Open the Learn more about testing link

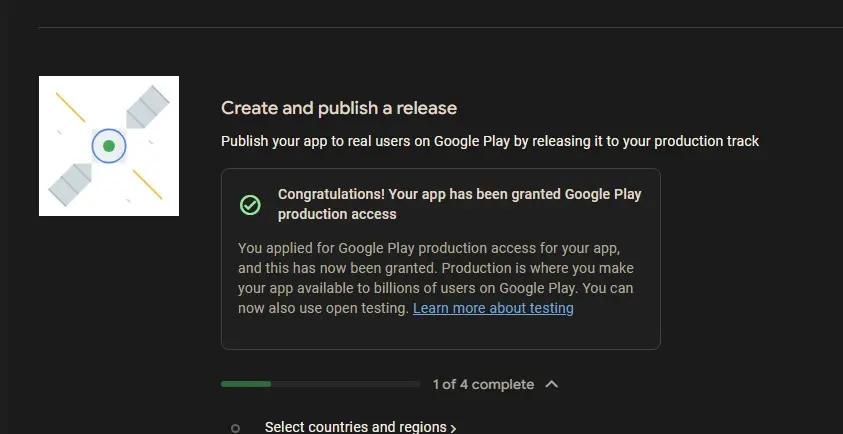click(x=493, y=308)
